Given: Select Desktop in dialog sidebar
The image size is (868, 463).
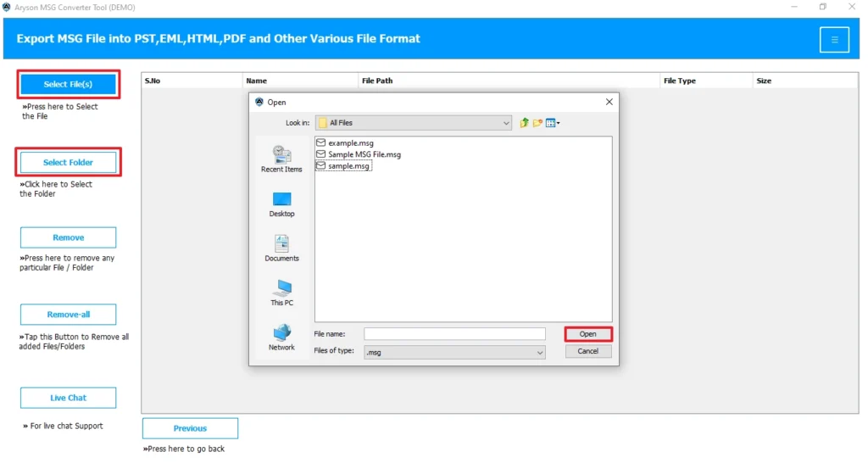Looking at the screenshot, I should pos(281,204).
